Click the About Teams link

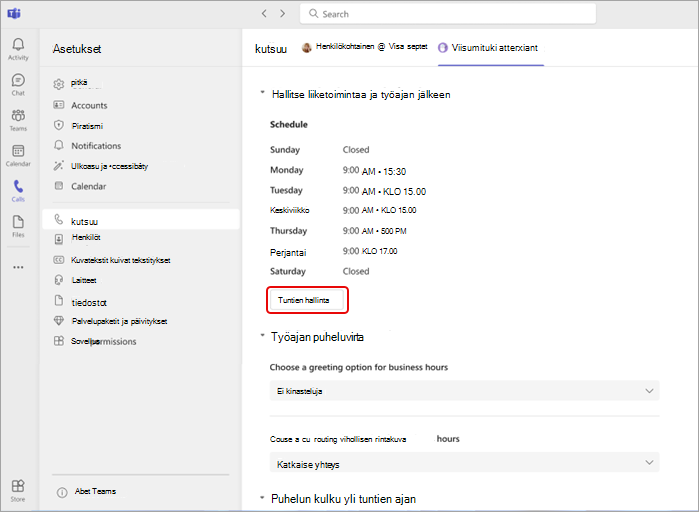pos(95,492)
